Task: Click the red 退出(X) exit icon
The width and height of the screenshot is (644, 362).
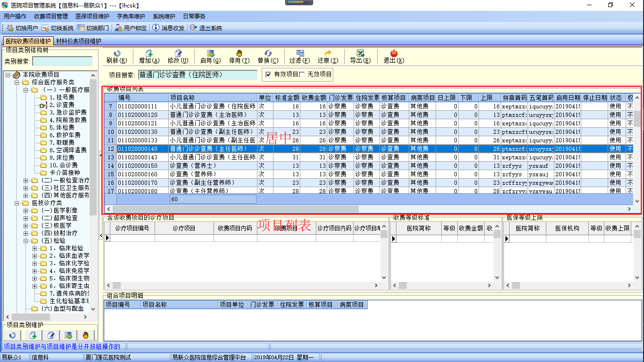Action: (394, 53)
